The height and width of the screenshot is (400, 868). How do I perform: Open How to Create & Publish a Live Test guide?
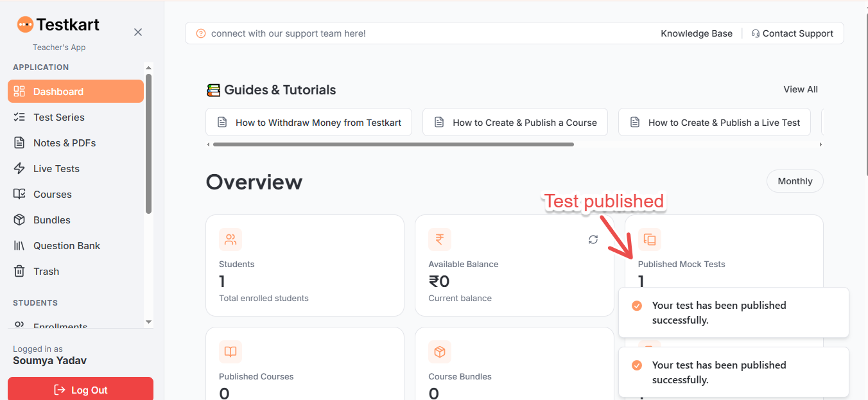pyautogui.click(x=714, y=122)
